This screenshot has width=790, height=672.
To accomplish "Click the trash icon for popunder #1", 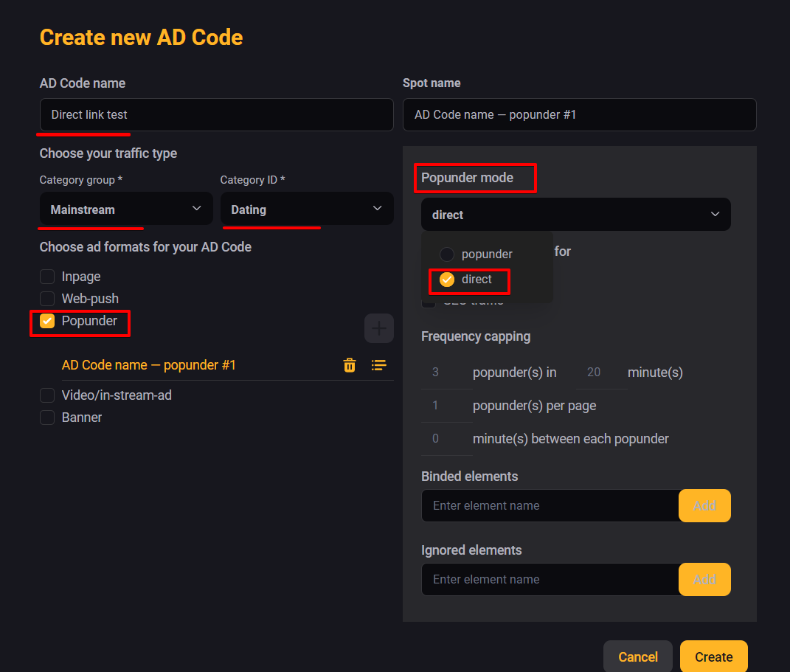I will coord(350,365).
